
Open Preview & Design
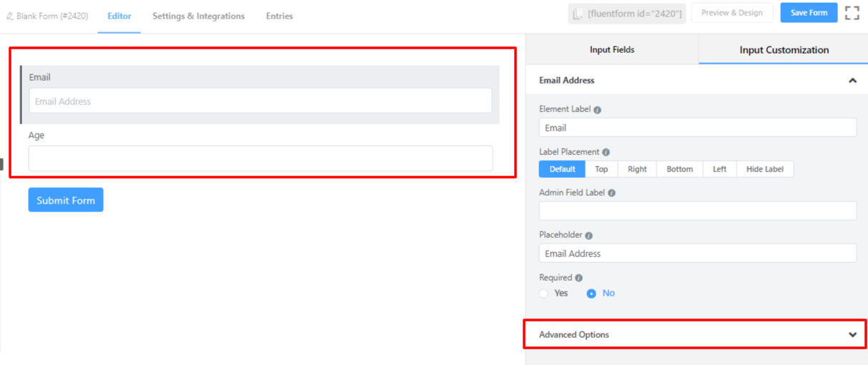click(x=731, y=13)
